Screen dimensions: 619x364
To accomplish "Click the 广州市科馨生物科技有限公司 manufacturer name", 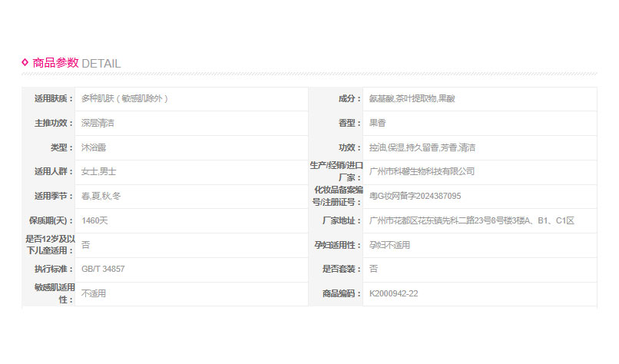I will (422, 171).
